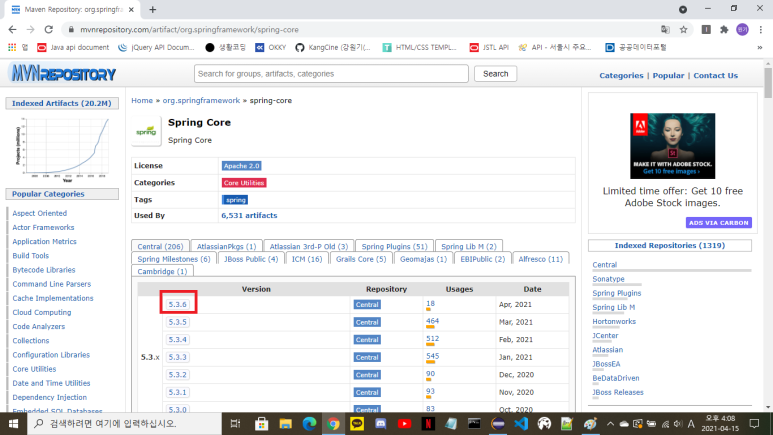Click Core Utilities category badge

click(x=244, y=182)
